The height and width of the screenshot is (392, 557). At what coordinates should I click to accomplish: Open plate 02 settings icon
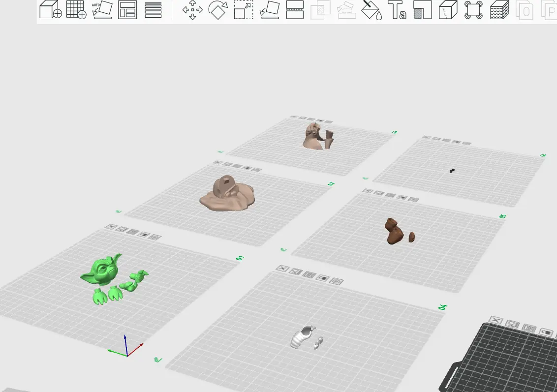(256, 170)
